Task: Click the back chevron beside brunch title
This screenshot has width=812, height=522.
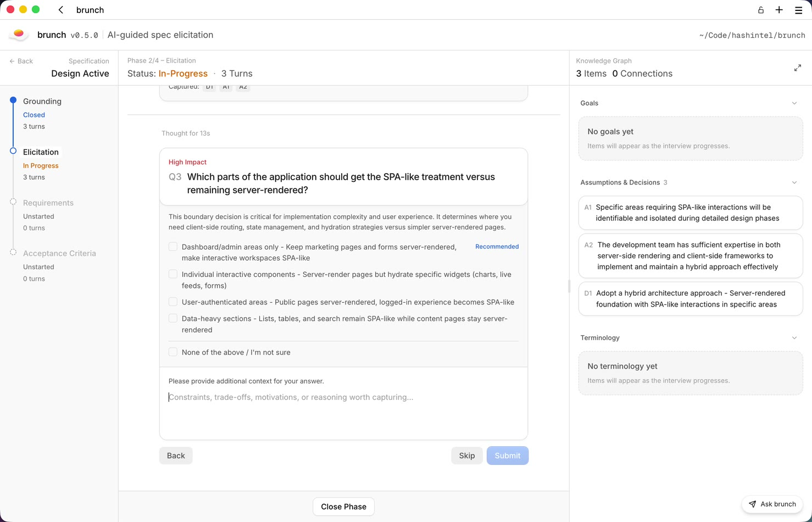Action: (61, 10)
